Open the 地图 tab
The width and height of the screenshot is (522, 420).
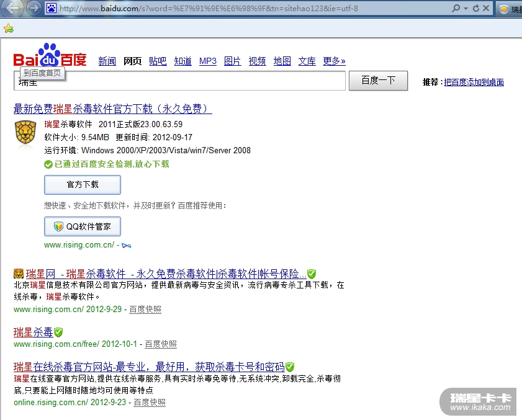coord(282,61)
